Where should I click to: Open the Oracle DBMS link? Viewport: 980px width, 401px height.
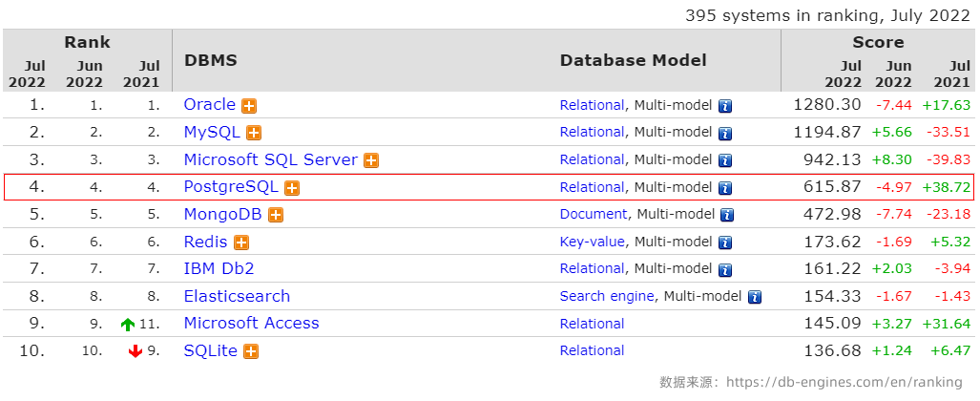[x=209, y=105]
